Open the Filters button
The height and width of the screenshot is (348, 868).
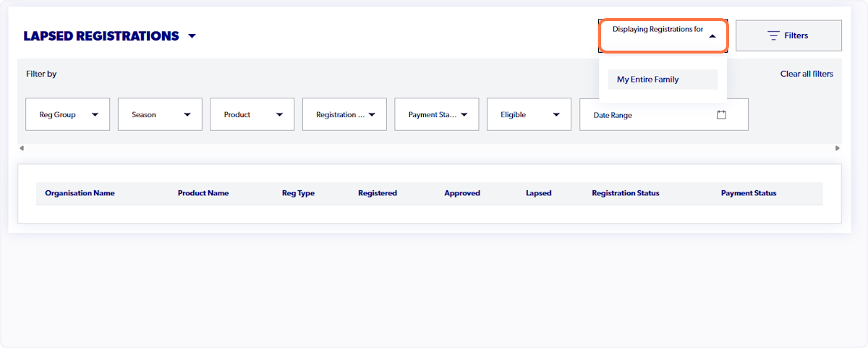788,35
